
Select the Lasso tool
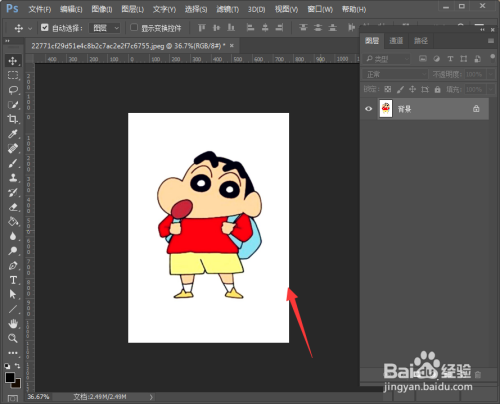point(13,90)
